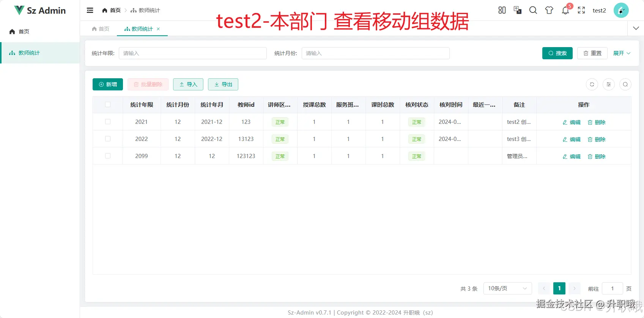644x318 pixels.
Task: Open the user avatar menu
Action: tap(621, 10)
